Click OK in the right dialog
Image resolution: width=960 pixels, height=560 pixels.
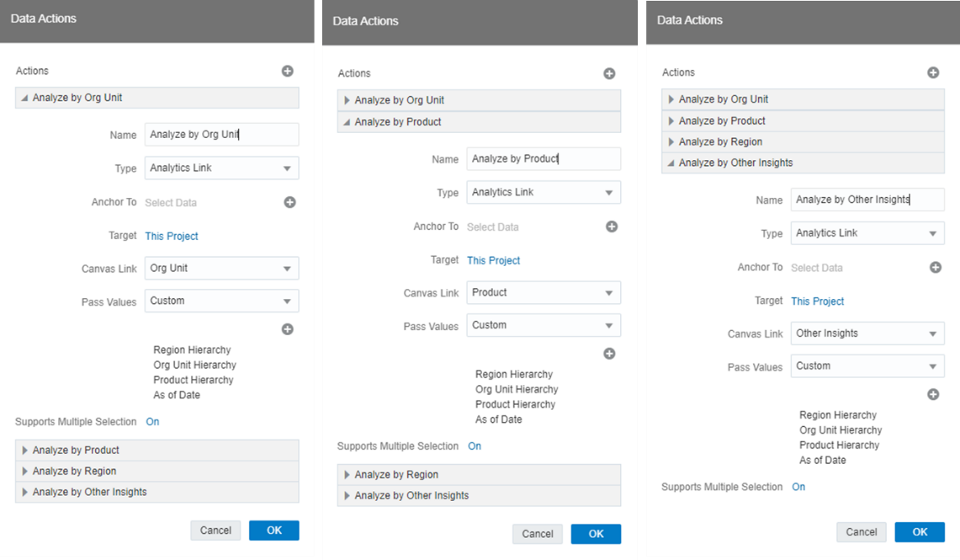pos(920,532)
